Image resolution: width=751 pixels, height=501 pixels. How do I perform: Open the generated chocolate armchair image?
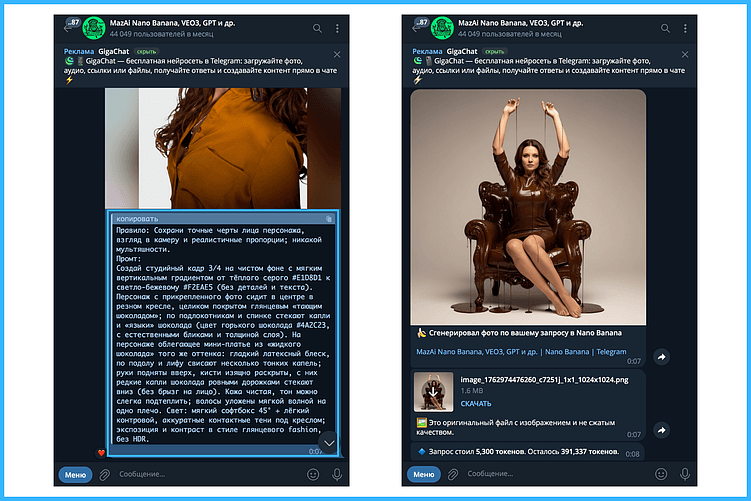(528, 207)
